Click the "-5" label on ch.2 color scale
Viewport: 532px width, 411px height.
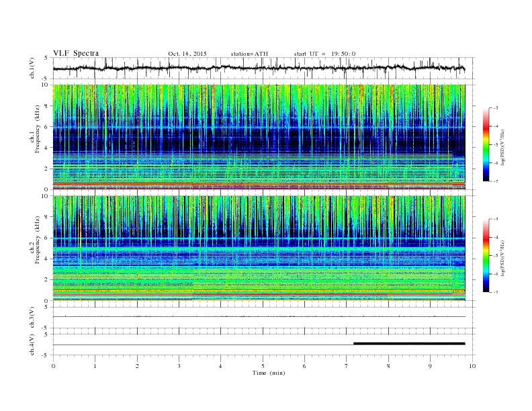(x=496, y=256)
